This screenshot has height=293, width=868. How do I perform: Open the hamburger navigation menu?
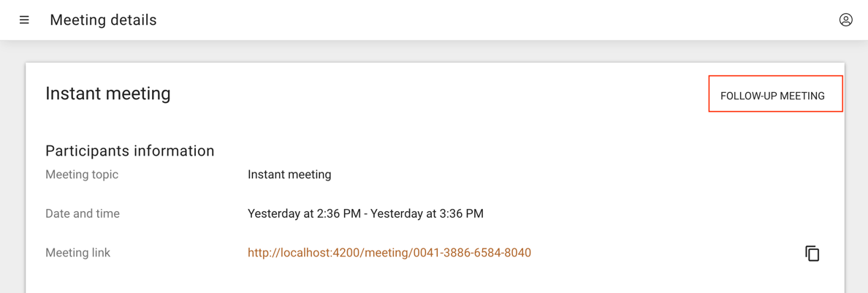click(x=24, y=20)
